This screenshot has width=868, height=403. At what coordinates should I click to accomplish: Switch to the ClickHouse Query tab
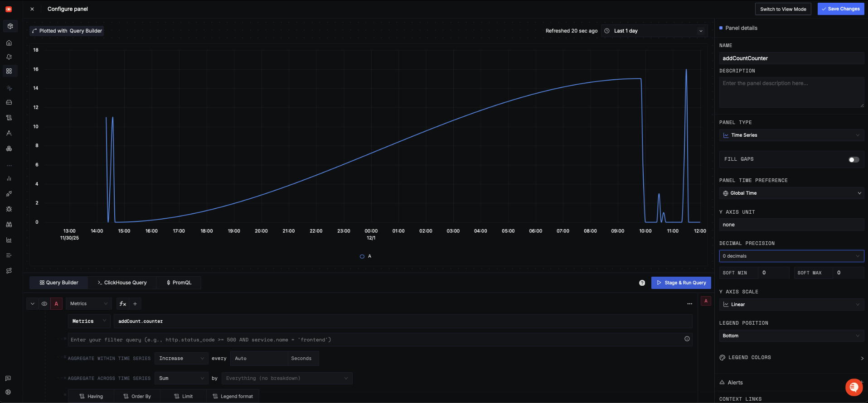[122, 283]
